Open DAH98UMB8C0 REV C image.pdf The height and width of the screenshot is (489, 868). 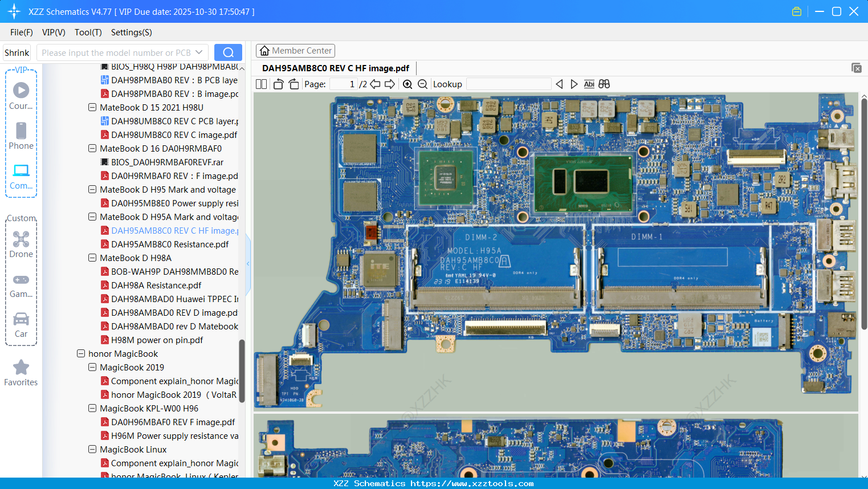169,135
